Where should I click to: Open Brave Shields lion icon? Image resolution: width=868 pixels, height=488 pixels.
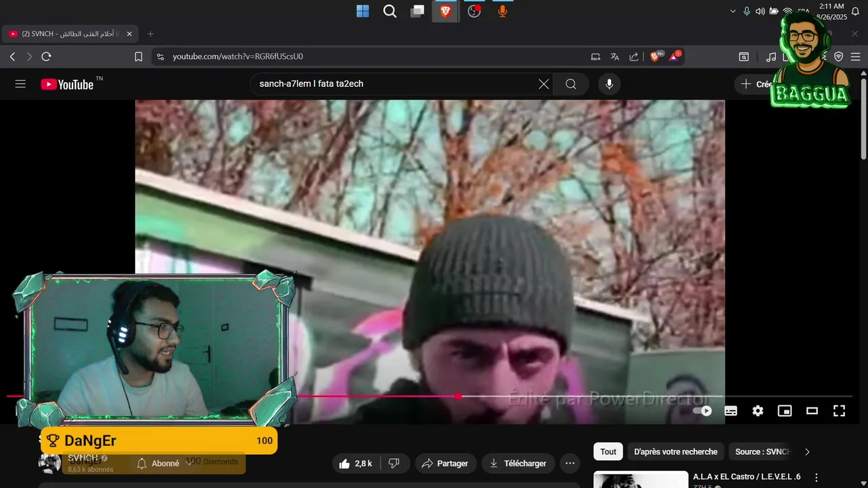coord(656,57)
